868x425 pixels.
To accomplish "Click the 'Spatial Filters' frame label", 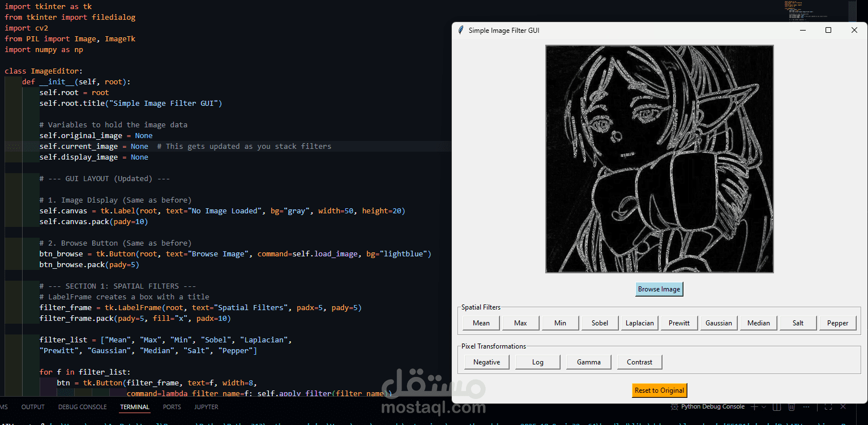I will pos(481,307).
